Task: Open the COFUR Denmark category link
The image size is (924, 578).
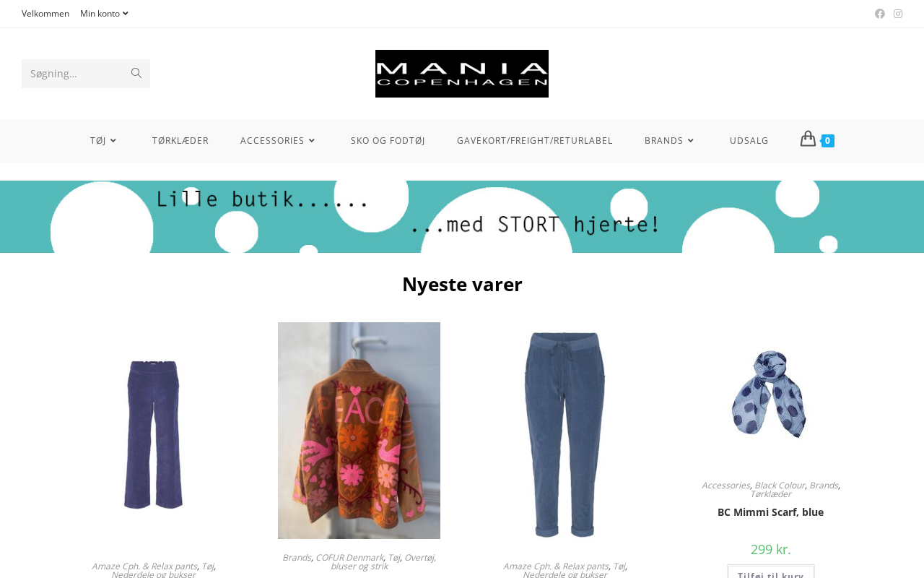Action: click(x=349, y=558)
